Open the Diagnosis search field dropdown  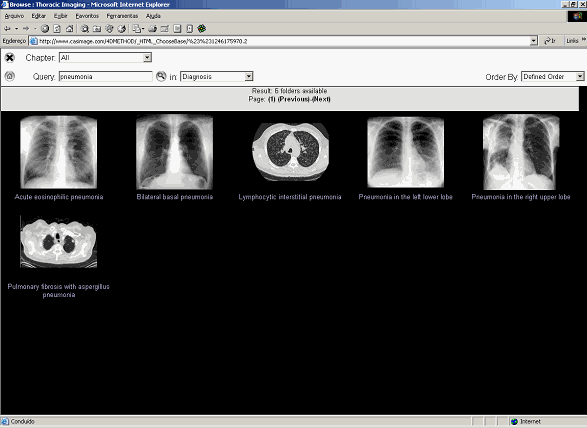[217, 76]
